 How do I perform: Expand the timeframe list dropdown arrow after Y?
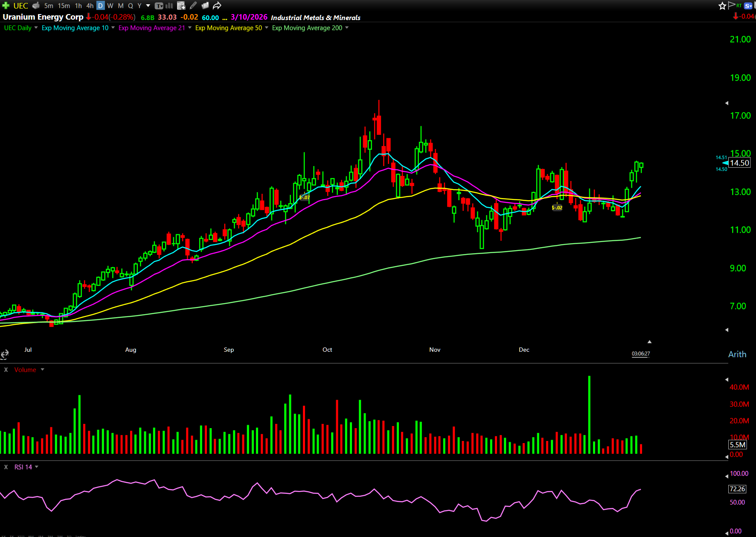pos(148,6)
